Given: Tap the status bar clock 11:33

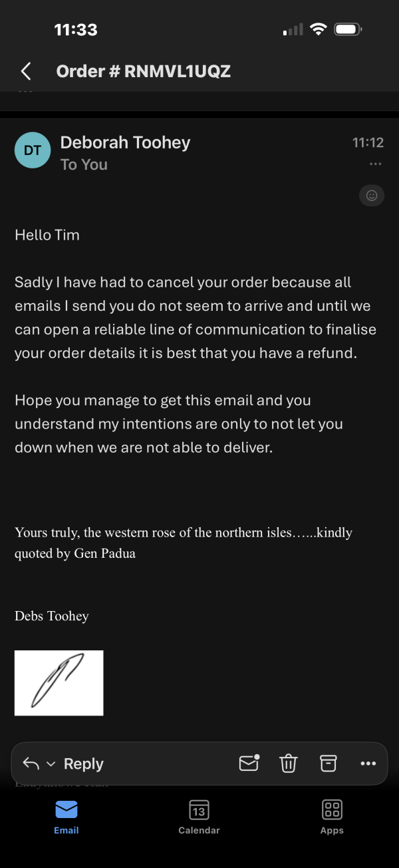Looking at the screenshot, I should pos(76,29).
